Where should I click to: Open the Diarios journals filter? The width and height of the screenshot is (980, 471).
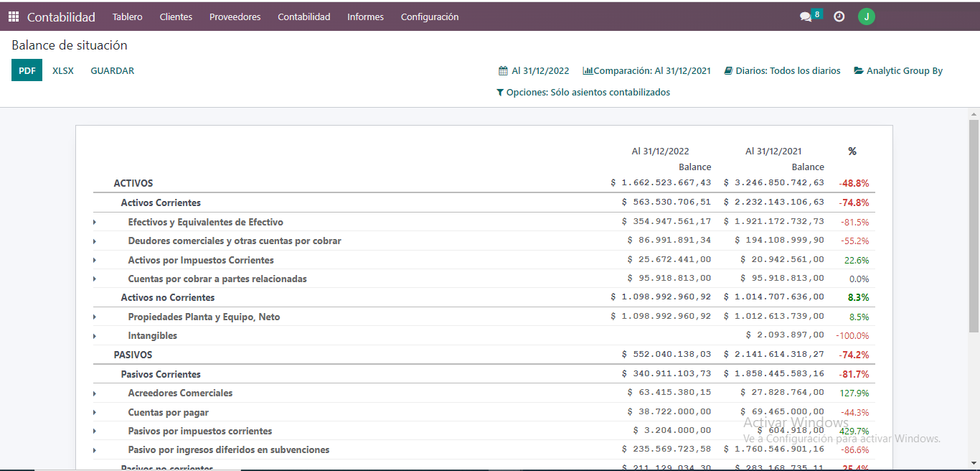[782, 71]
